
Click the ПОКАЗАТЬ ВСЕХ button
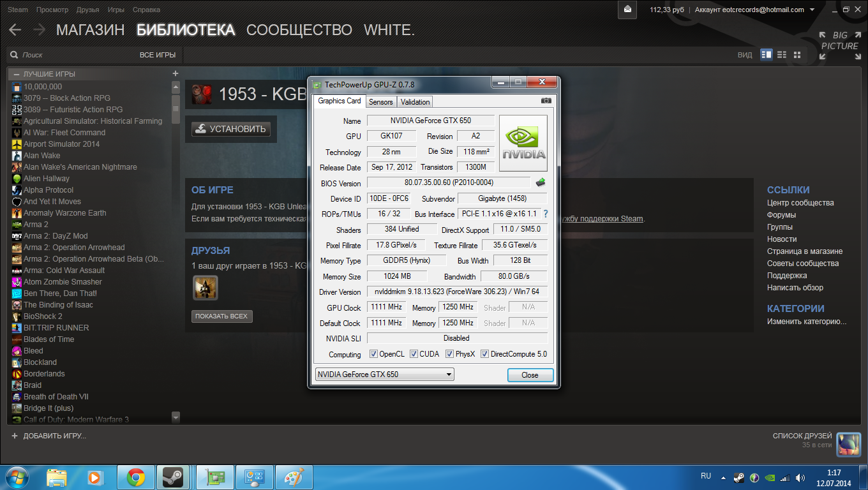(222, 316)
